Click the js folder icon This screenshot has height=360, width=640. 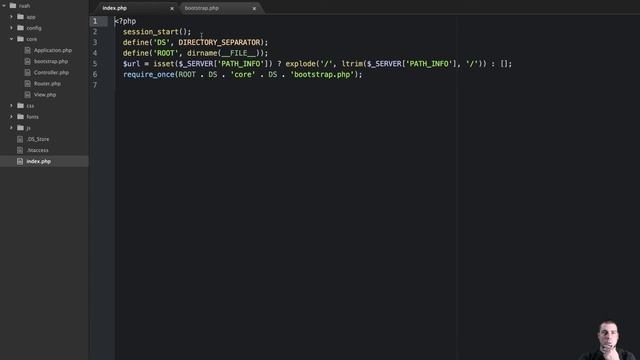(20, 128)
